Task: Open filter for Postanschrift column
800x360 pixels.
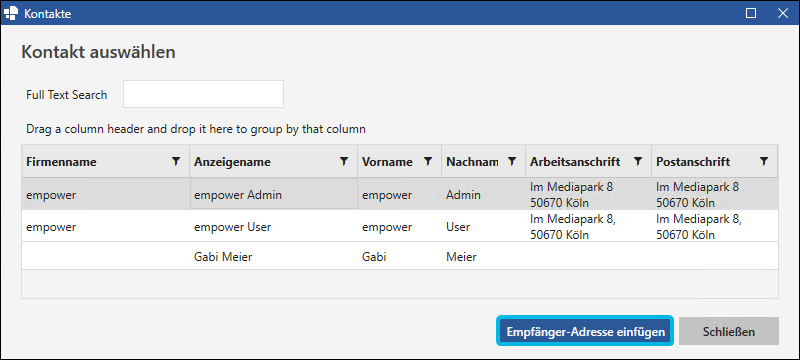Action: click(x=764, y=162)
